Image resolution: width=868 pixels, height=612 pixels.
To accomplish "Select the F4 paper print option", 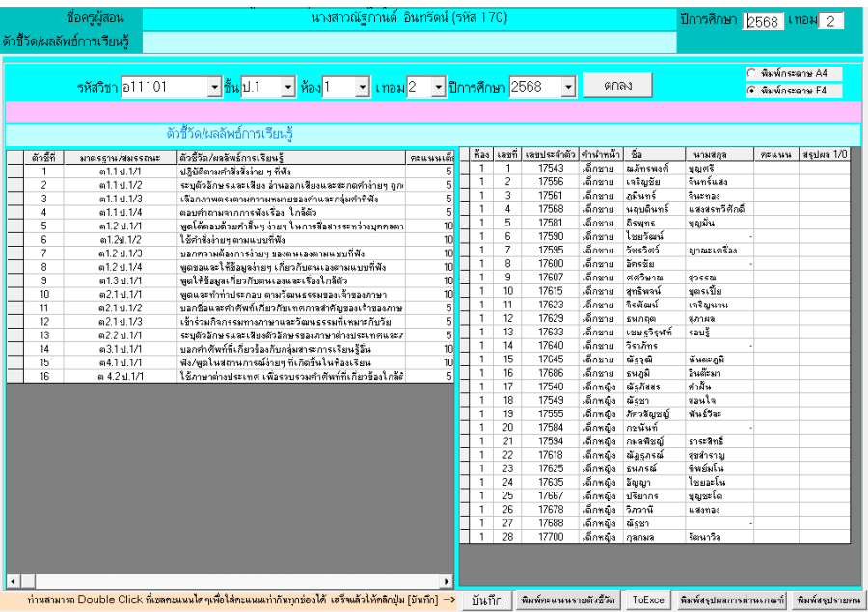I will pyautogui.click(x=753, y=91).
